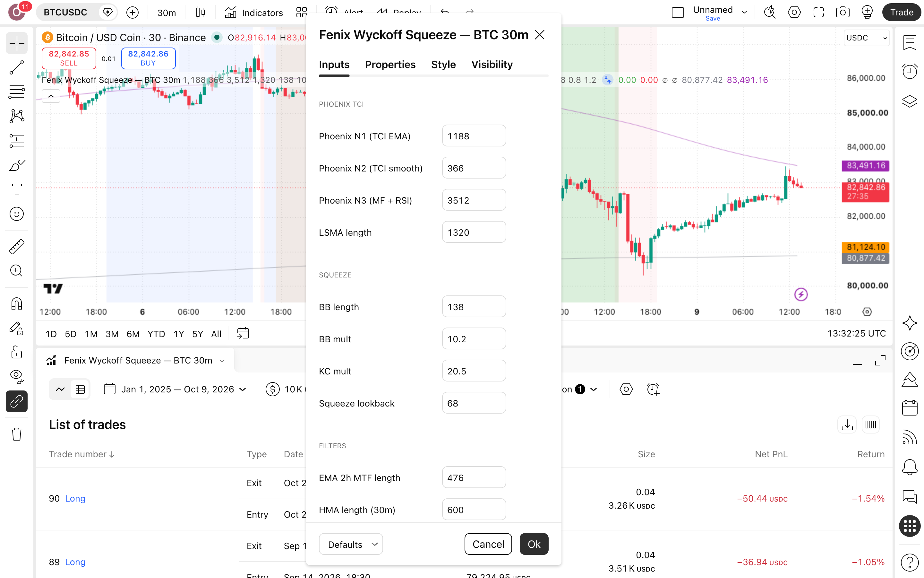Expand the strategy name dropdown in tester
924x578 pixels.
click(222, 361)
